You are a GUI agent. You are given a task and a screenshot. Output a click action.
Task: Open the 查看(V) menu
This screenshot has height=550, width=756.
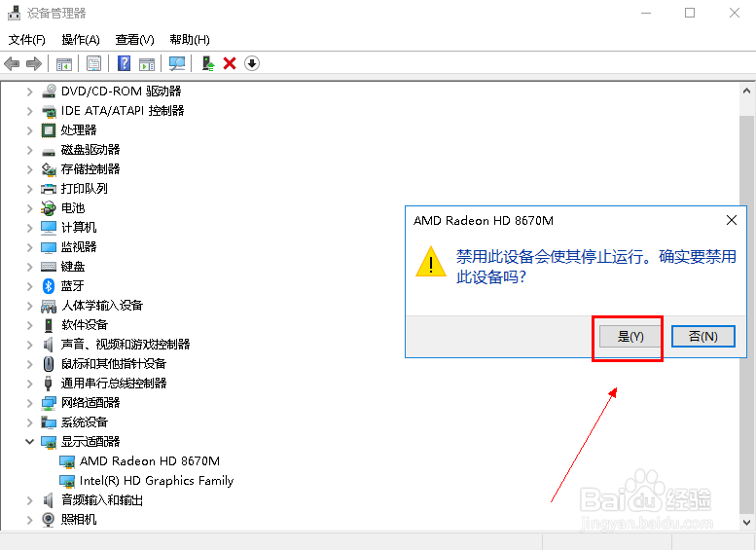point(134,40)
